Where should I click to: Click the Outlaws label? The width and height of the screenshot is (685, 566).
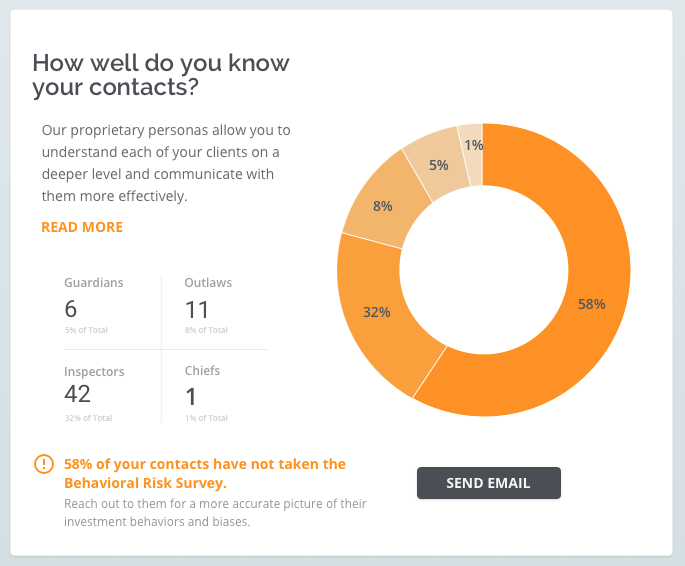pos(208,283)
